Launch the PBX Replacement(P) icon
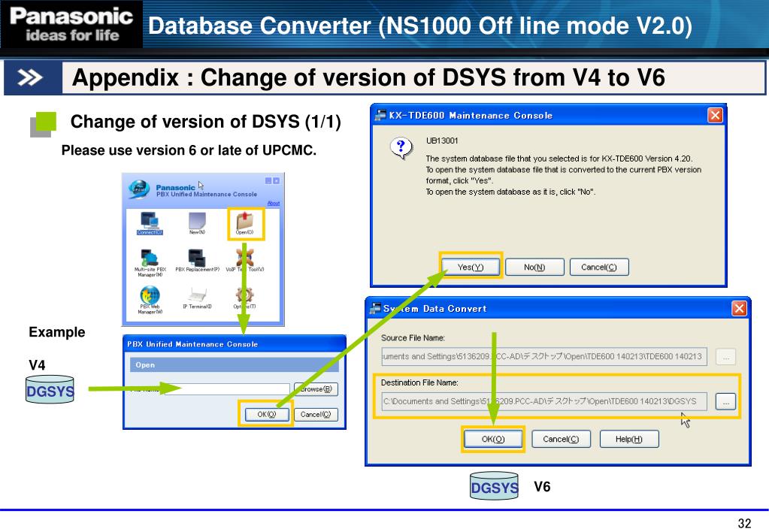 point(197,260)
